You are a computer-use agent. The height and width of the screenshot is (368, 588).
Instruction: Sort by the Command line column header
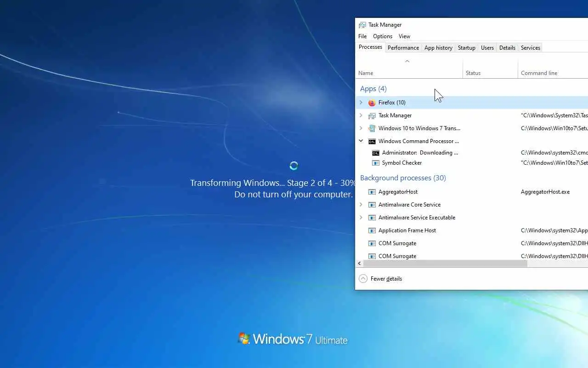click(553, 68)
